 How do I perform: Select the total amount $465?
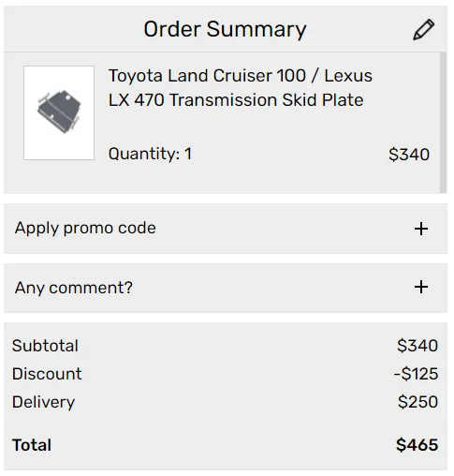point(417,445)
